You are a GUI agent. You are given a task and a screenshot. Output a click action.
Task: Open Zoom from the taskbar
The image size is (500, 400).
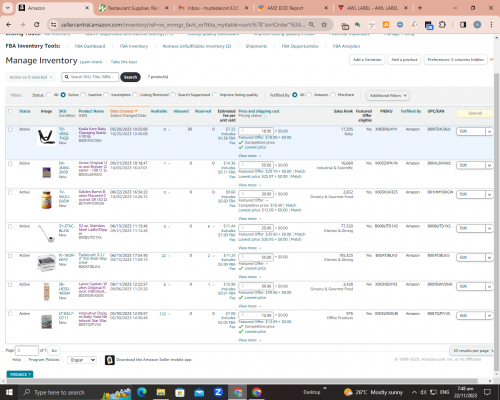(218, 392)
